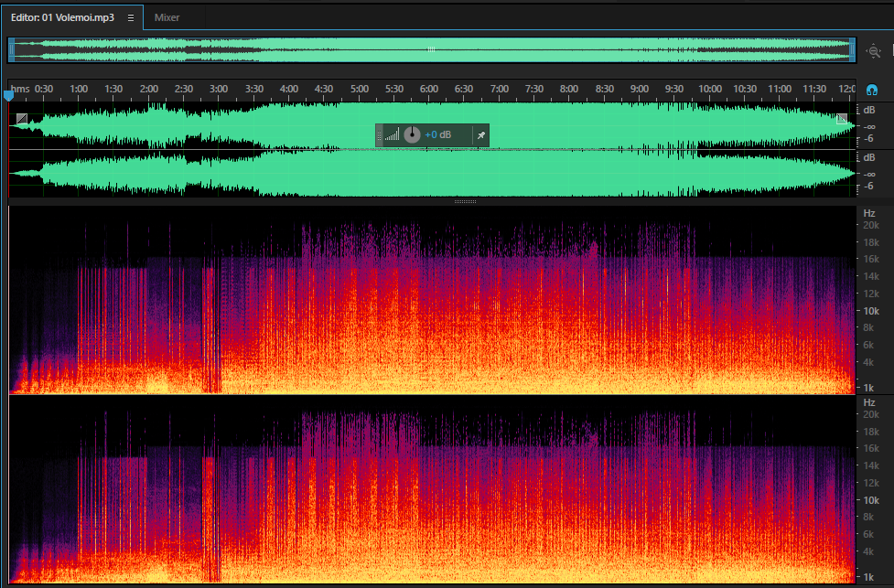This screenshot has width=894, height=588.
Task: Click the 8:00 mark on time ruler
Action: pyautogui.click(x=569, y=89)
